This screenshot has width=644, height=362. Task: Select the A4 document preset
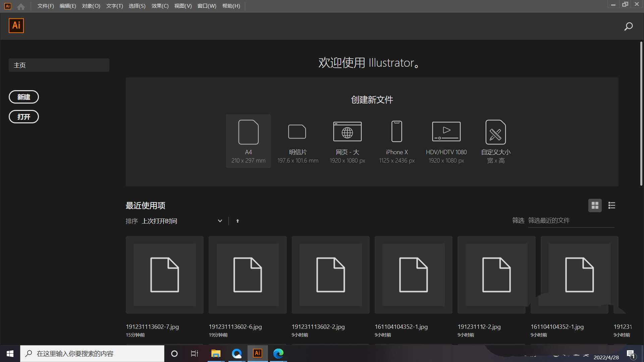pyautogui.click(x=248, y=141)
